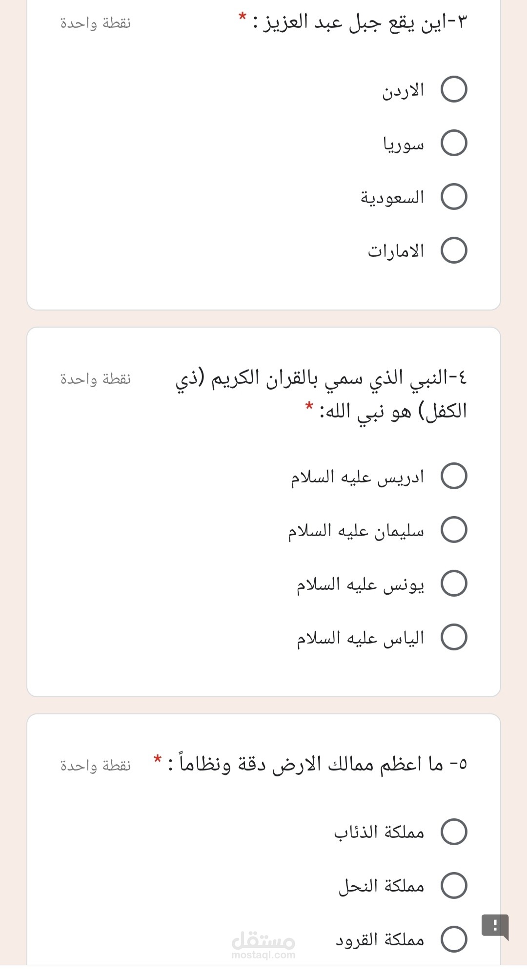Click the "نقطة واحدة" label for question ٤

[96, 379]
